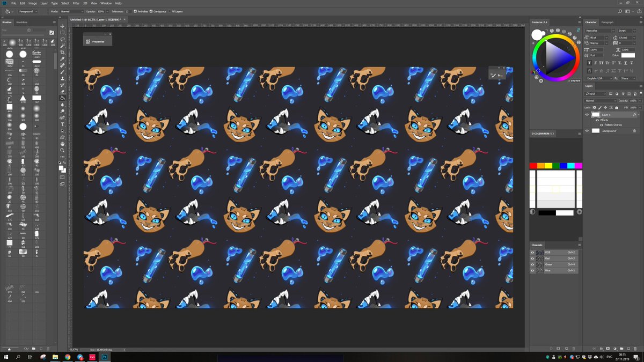Open the Filter menu
The image size is (644, 362).
coord(76,3)
